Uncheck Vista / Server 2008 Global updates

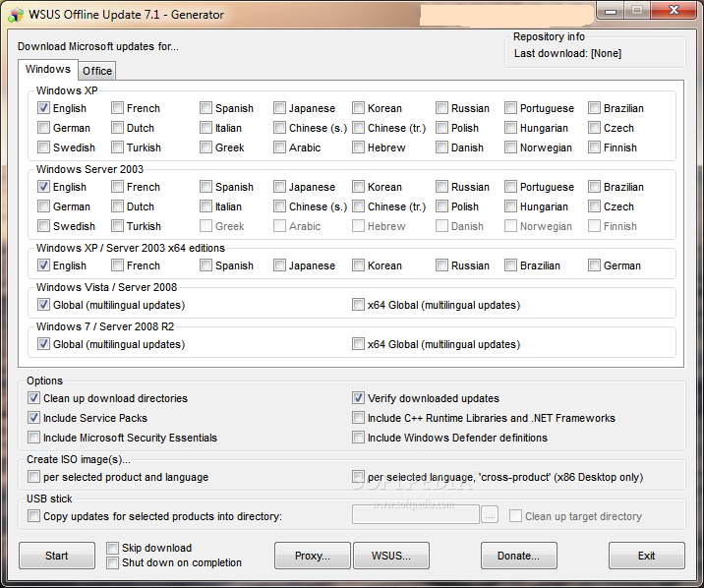pos(43,305)
